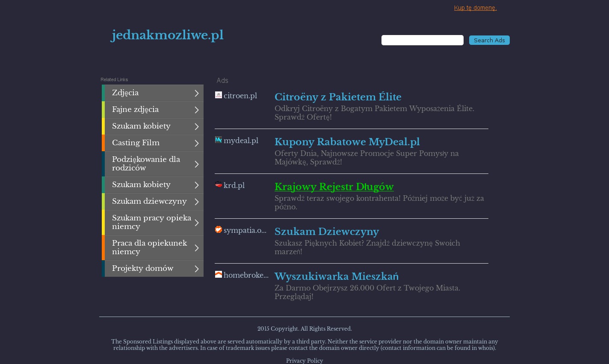Click arrow chevron beside Casting Film
Image resolution: width=609 pixels, height=364 pixels.
point(196,143)
